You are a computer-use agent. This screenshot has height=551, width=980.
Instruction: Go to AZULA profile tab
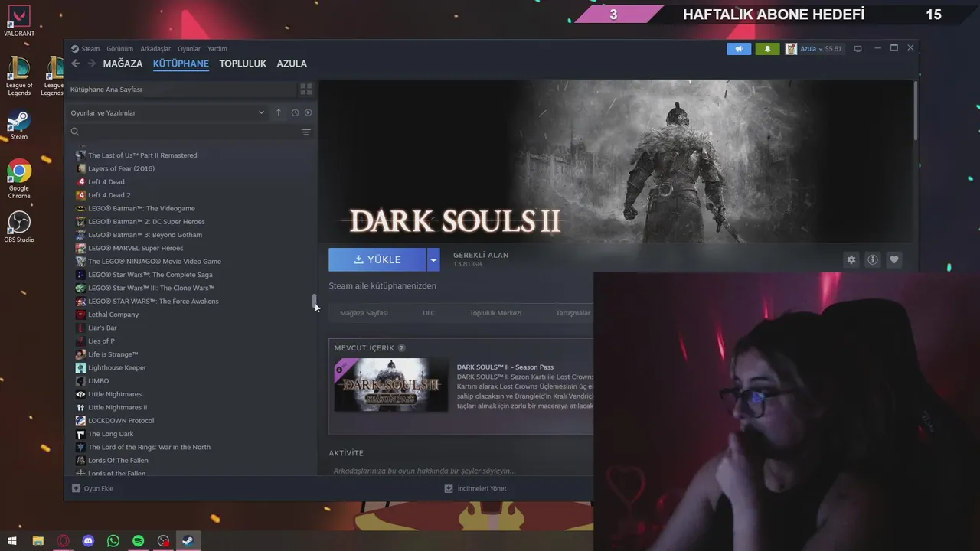pos(292,64)
